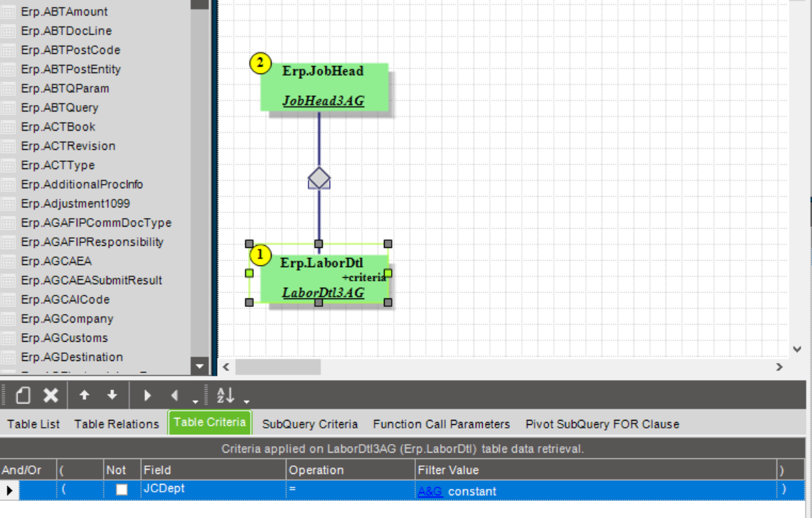Select Erp.AGAFIPResponsibility in table list
Screen dimensions: 812x518
tap(92, 242)
